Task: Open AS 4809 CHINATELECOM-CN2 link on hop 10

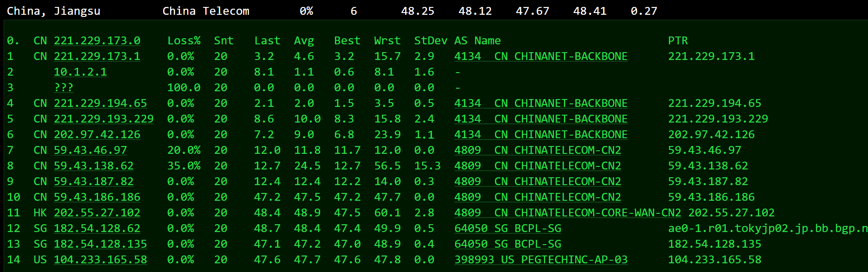Action: click(x=538, y=197)
